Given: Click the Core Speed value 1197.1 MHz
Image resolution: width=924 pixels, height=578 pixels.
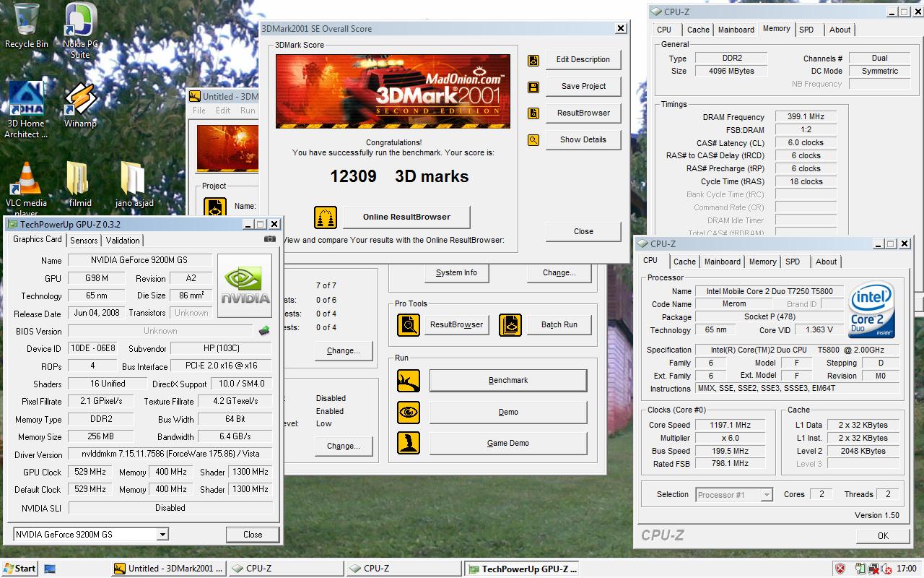Looking at the screenshot, I should [x=728, y=426].
